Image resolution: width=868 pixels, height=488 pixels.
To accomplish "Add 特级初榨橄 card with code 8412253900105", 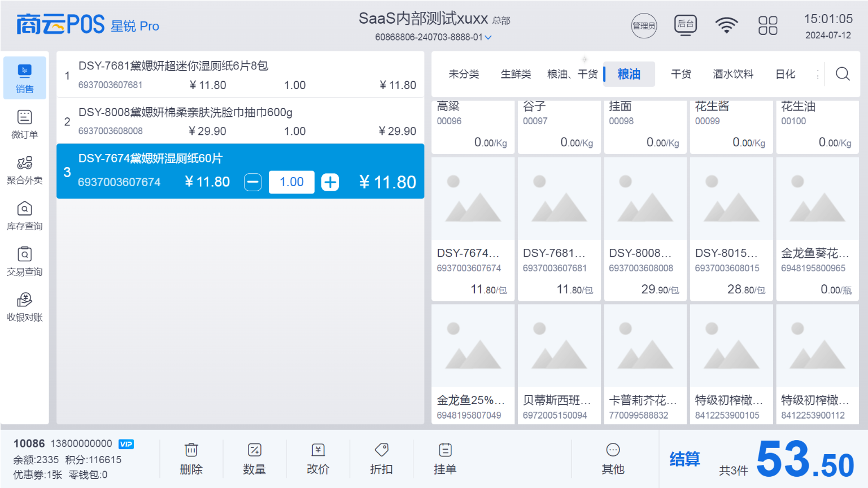I will tap(731, 364).
